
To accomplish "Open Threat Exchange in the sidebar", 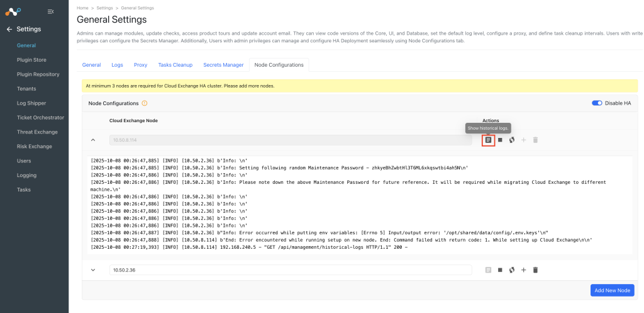I will pyautogui.click(x=37, y=132).
